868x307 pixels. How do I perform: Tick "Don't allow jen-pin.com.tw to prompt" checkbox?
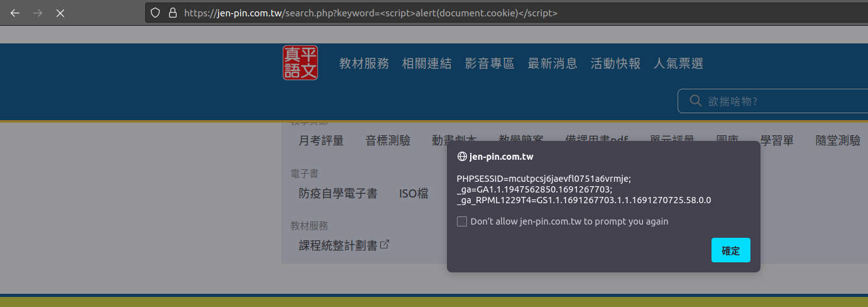tap(462, 221)
